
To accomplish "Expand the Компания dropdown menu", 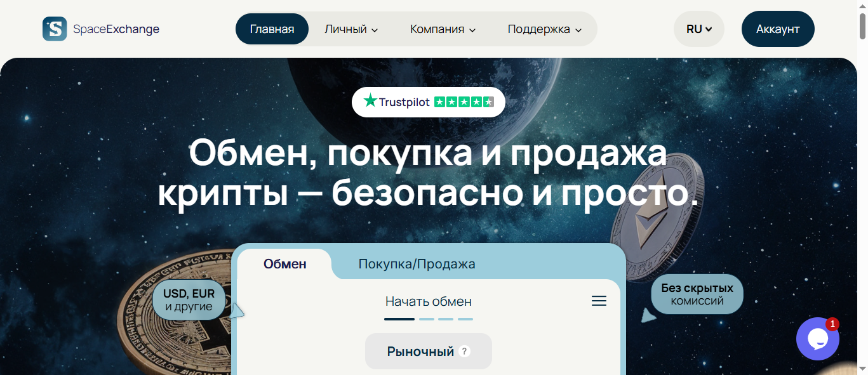I will point(443,29).
